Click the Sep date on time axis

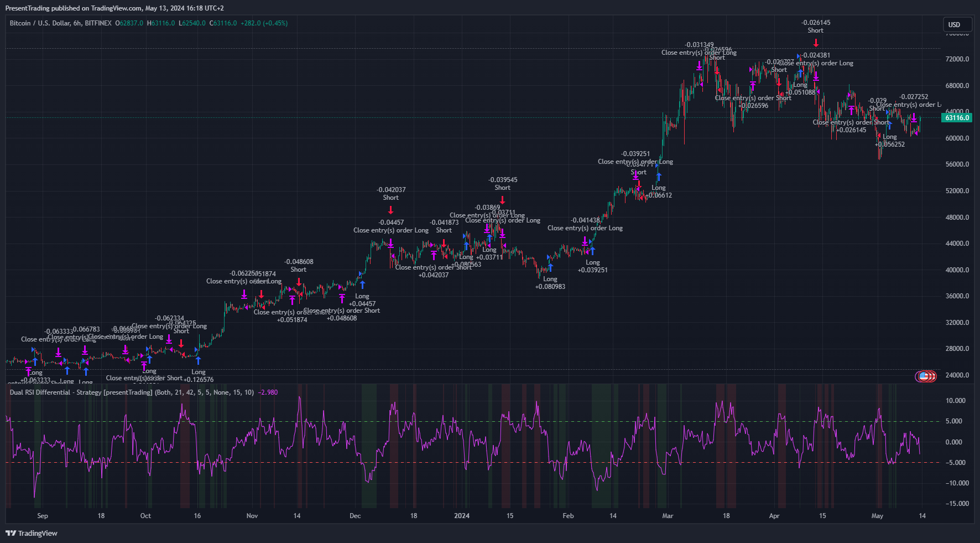coord(43,516)
